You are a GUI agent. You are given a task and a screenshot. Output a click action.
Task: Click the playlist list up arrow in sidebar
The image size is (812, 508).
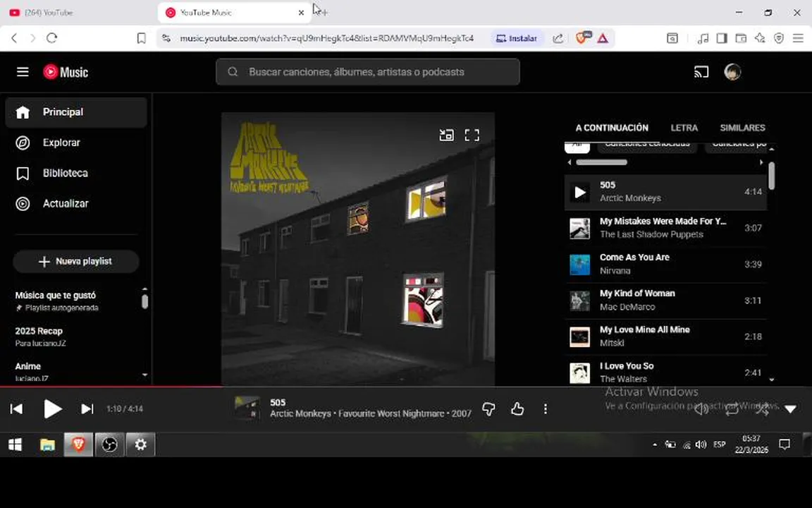coord(145,289)
